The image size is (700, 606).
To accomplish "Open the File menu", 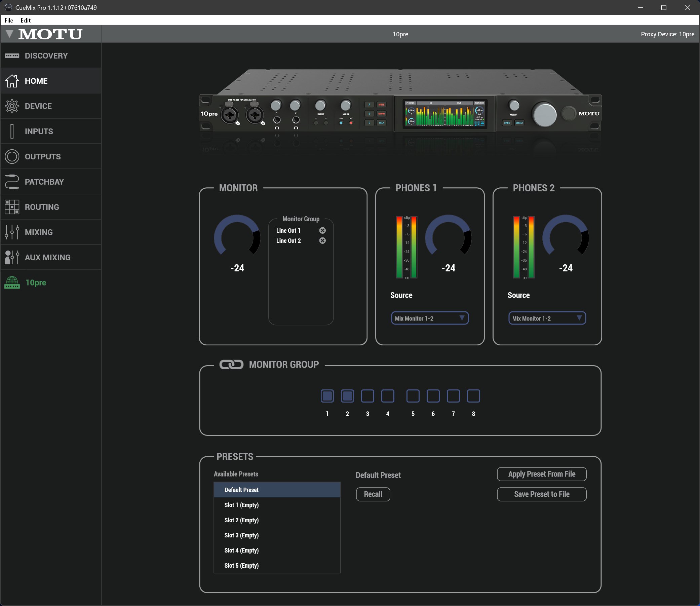I will tap(9, 20).
